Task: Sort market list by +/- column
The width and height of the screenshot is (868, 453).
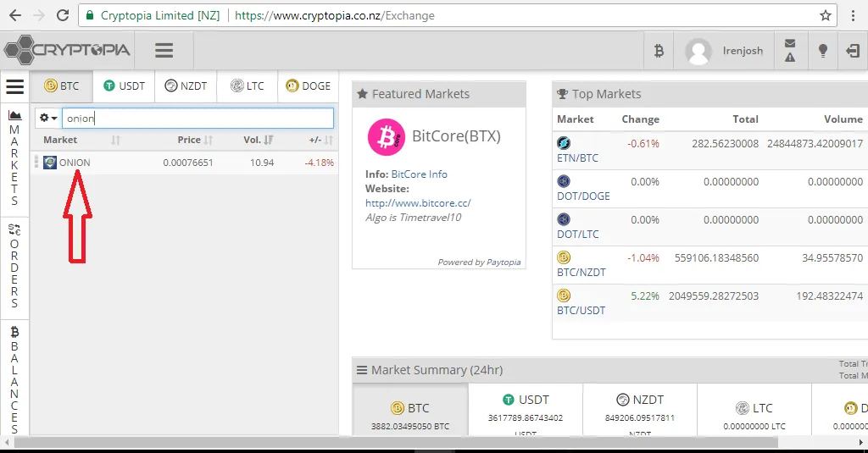Action: [321, 140]
